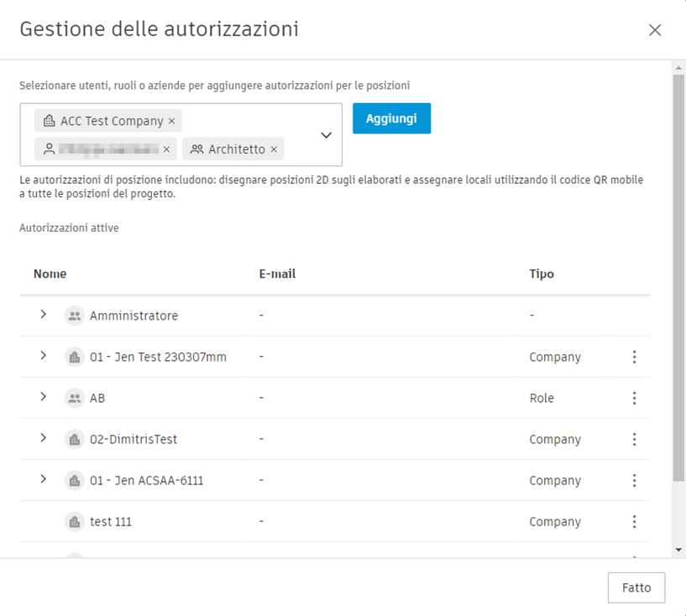Image resolution: width=686 pixels, height=616 pixels.
Task: Open options menu for 01 - Jen Test 230307mm
Action: pyautogui.click(x=634, y=358)
